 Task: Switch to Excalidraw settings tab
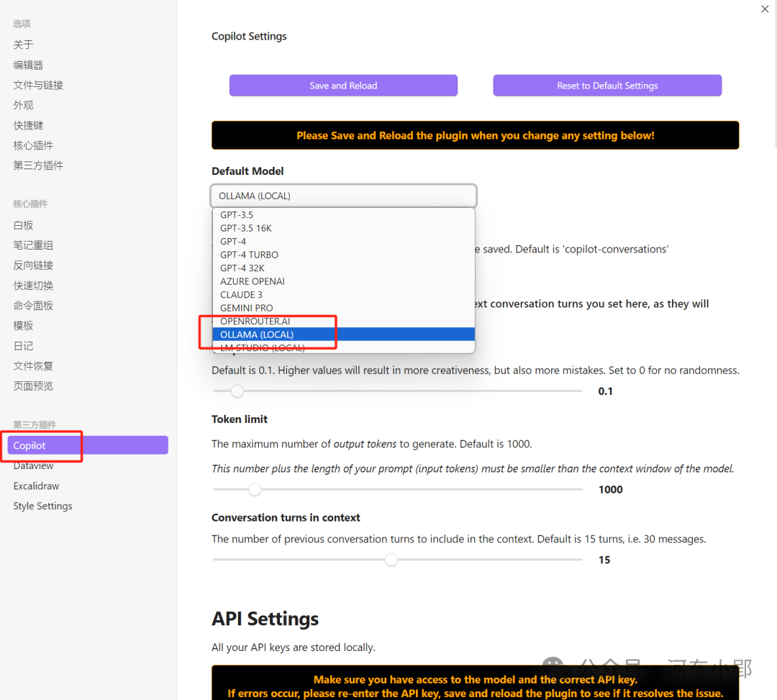tap(36, 486)
